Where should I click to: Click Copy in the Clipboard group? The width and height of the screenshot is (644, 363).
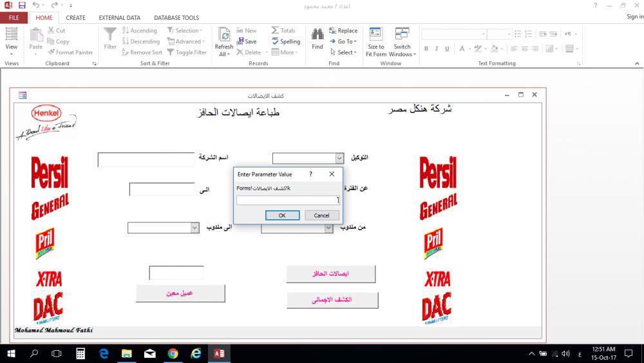tap(59, 41)
